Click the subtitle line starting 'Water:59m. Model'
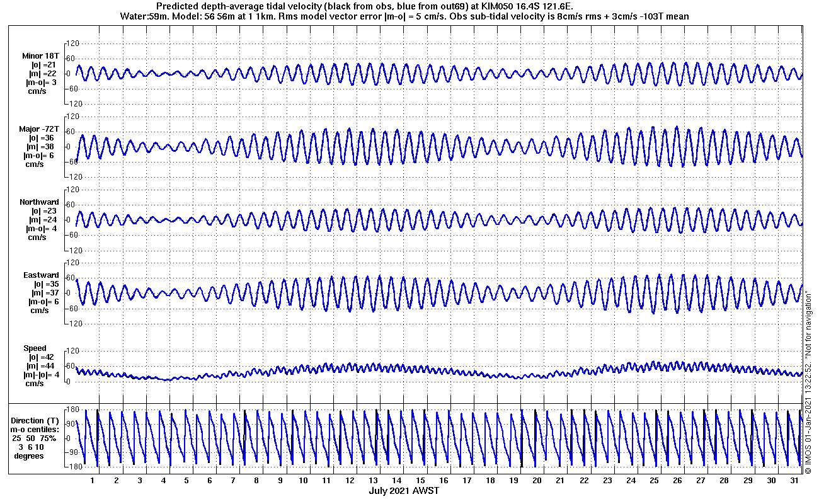 [404, 16]
